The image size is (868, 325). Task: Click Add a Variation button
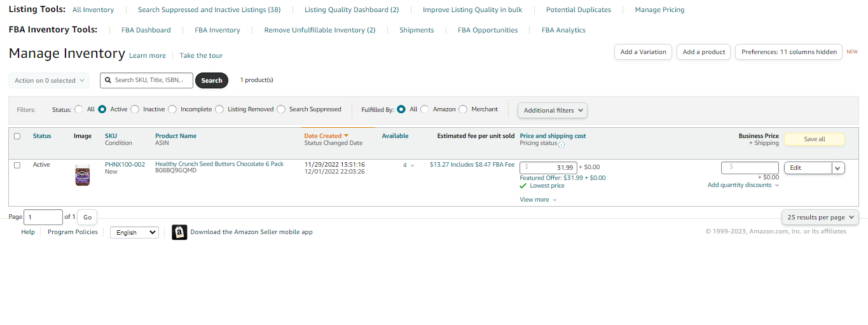(644, 52)
